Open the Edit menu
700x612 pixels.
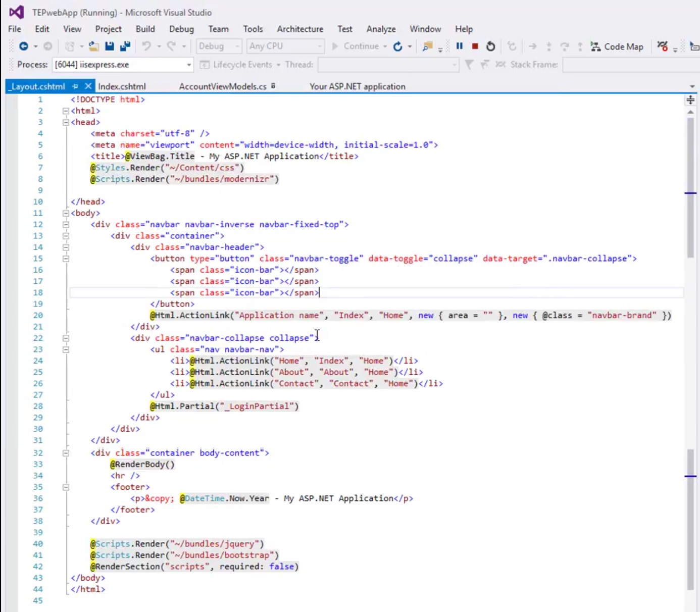tap(42, 29)
